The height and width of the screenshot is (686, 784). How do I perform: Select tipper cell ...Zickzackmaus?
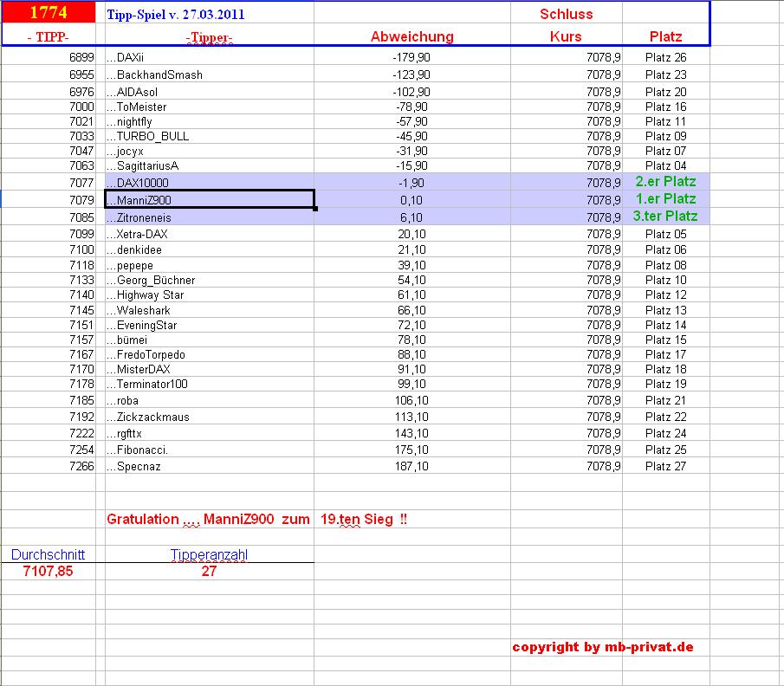coord(210,417)
